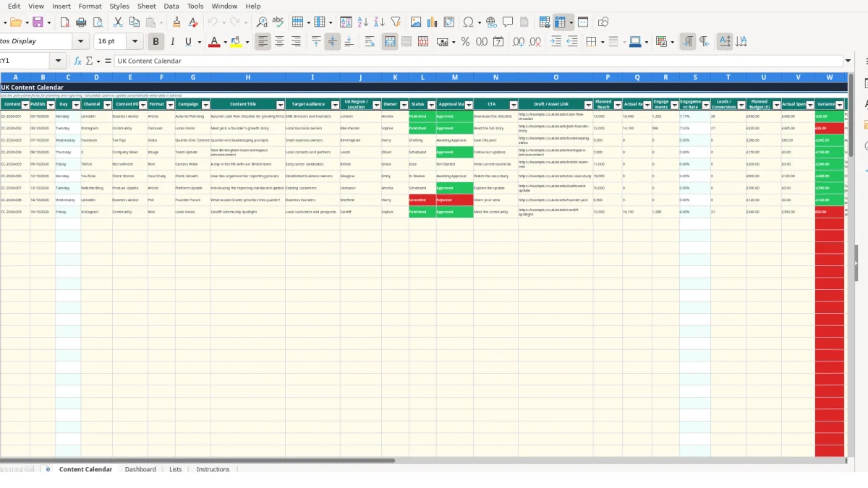Screen dimensions: 868x488
Task: Apply the yellow highlighting color
Action: (236, 42)
